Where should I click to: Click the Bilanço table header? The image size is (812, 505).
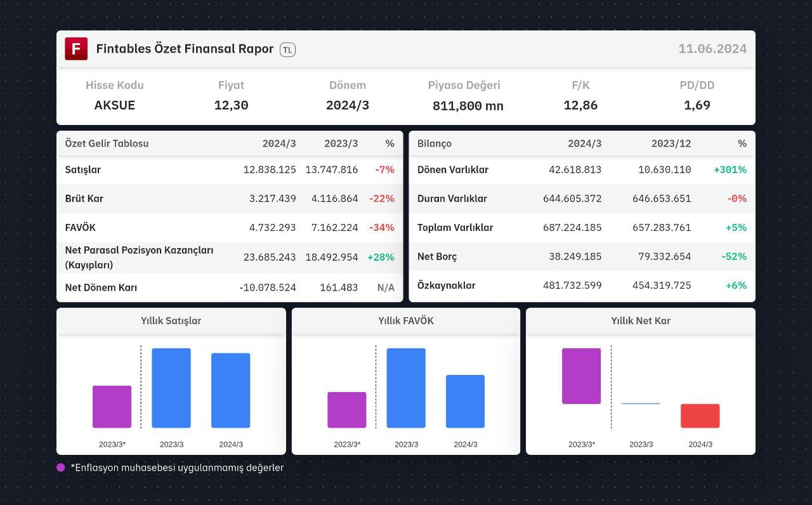[435, 143]
